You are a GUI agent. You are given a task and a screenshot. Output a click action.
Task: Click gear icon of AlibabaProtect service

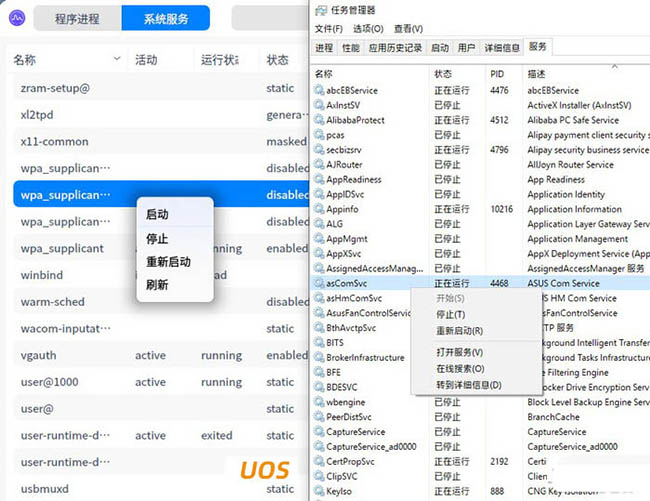click(x=319, y=120)
